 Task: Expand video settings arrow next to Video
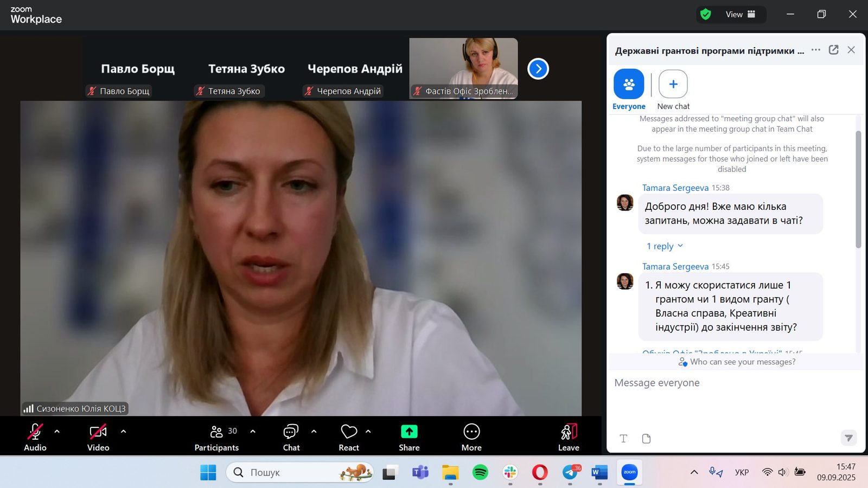click(x=123, y=432)
